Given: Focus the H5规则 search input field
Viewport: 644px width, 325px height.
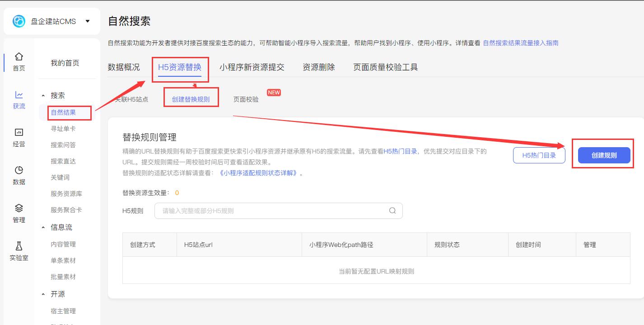Looking at the screenshot, I should coord(278,211).
